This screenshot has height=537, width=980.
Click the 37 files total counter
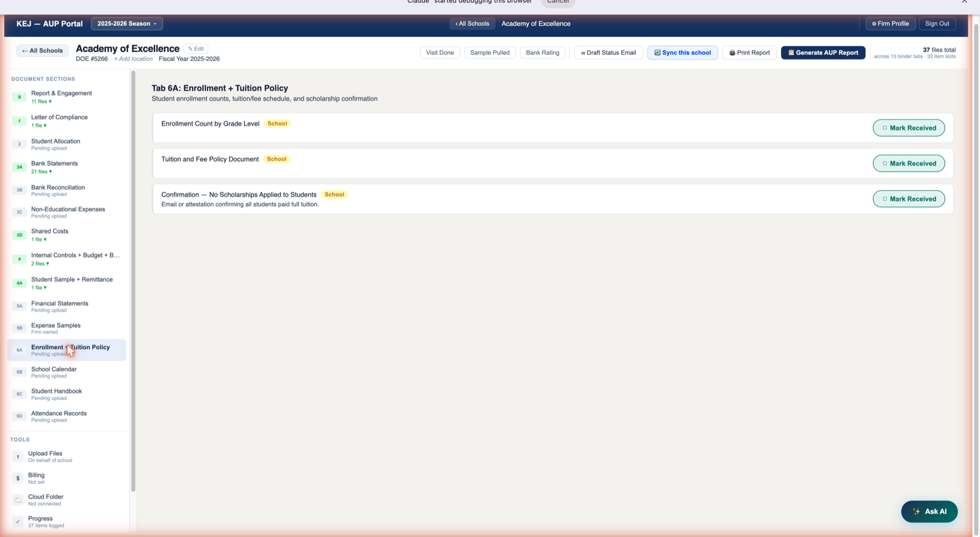[x=939, y=50]
